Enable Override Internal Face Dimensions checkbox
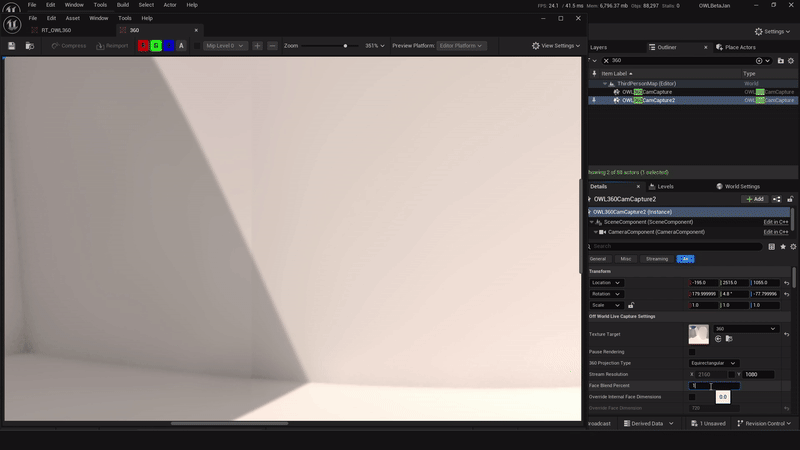 [x=692, y=397]
